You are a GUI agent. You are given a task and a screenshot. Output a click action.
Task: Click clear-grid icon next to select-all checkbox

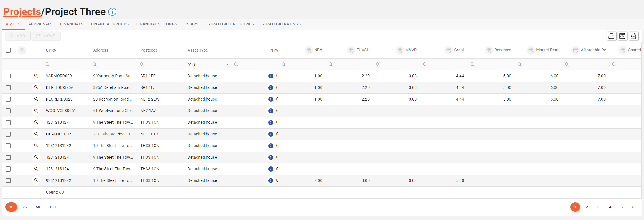pos(22,50)
